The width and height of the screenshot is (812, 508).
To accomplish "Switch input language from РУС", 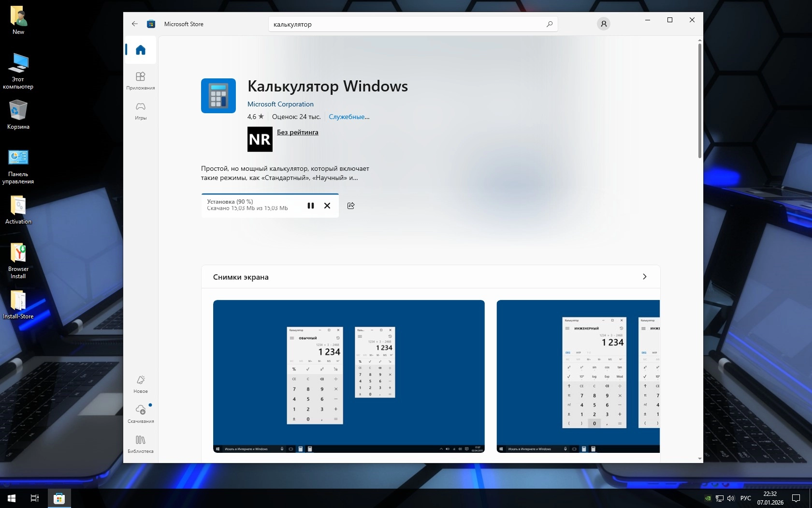I will pos(746,498).
